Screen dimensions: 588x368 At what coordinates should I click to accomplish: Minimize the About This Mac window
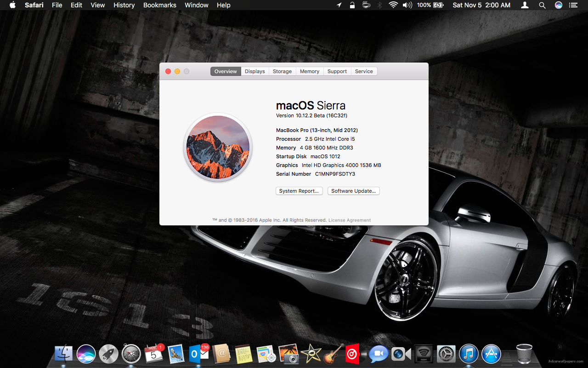coord(177,71)
